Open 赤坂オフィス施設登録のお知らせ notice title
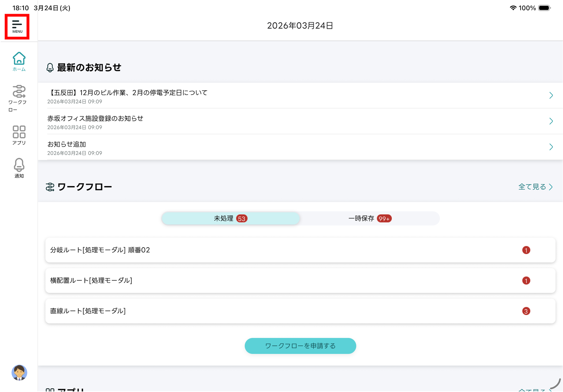Image resolution: width=563 pixels, height=392 pixels. [95, 118]
